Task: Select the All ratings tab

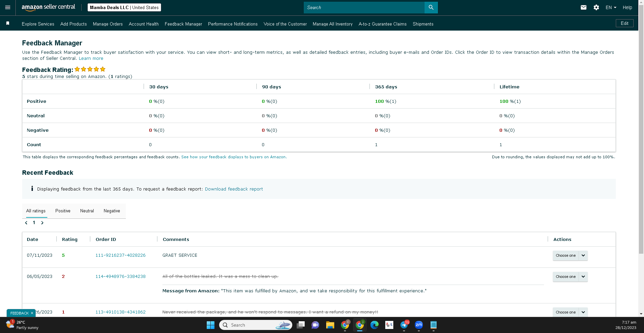Action: click(x=36, y=211)
